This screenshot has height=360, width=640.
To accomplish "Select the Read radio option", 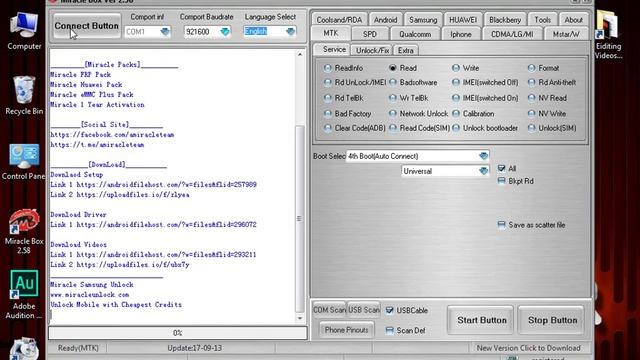I will tap(402, 68).
